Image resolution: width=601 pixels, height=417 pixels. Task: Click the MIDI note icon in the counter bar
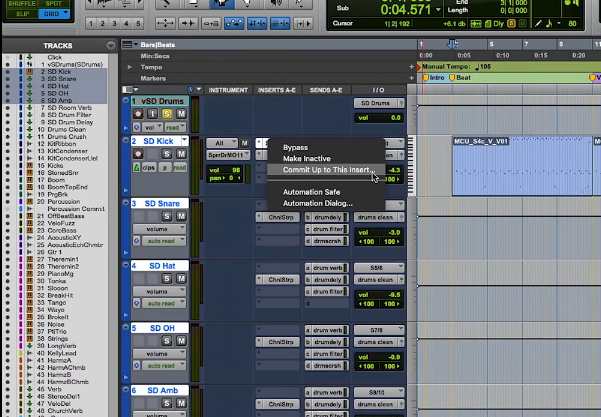pyautogui.click(x=549, y=24)
